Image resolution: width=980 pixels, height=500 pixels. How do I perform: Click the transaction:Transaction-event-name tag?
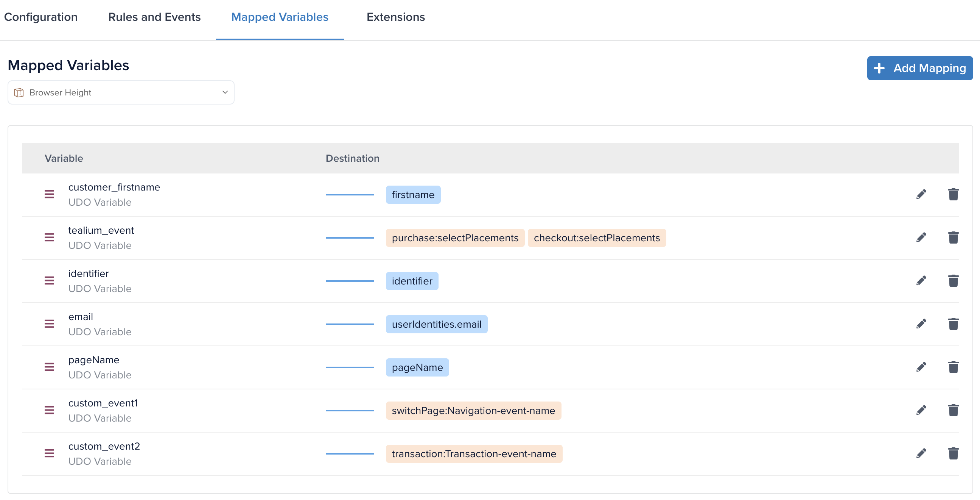pyautogui.click(x=474, y=454)
